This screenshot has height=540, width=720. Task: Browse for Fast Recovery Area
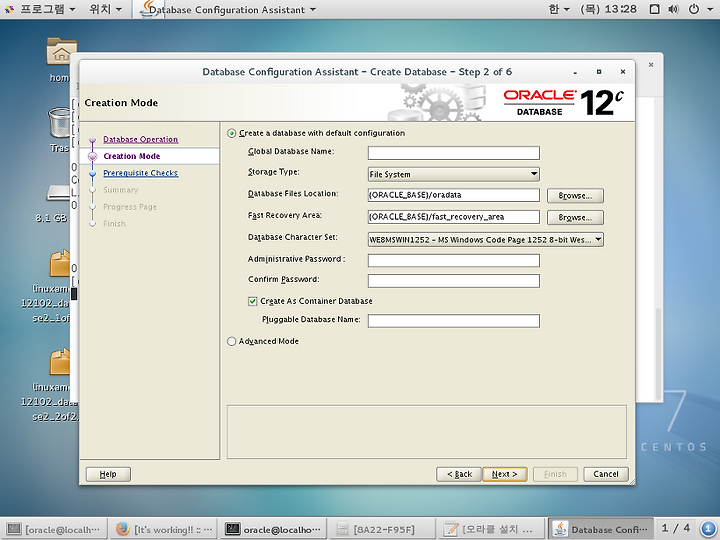point(575,217)
